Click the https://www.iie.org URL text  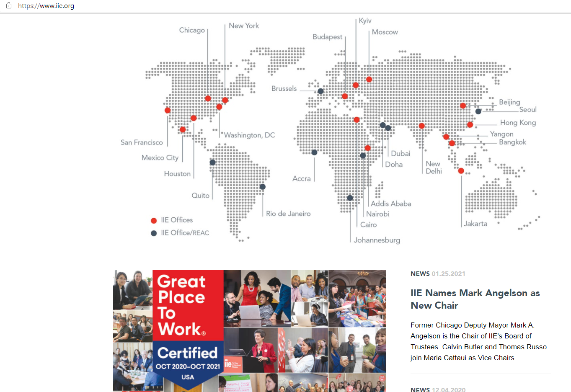pyautogui.click(x=46, y=6)
